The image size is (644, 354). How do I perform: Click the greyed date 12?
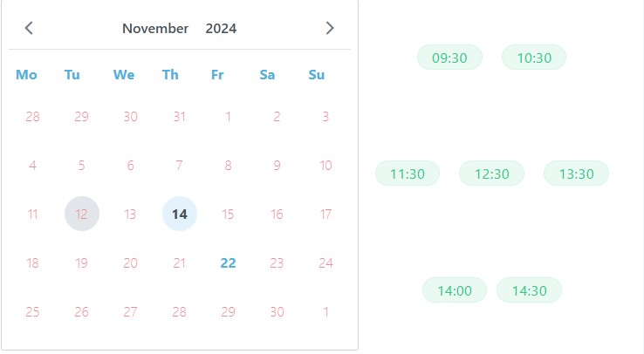coord(82,214)
